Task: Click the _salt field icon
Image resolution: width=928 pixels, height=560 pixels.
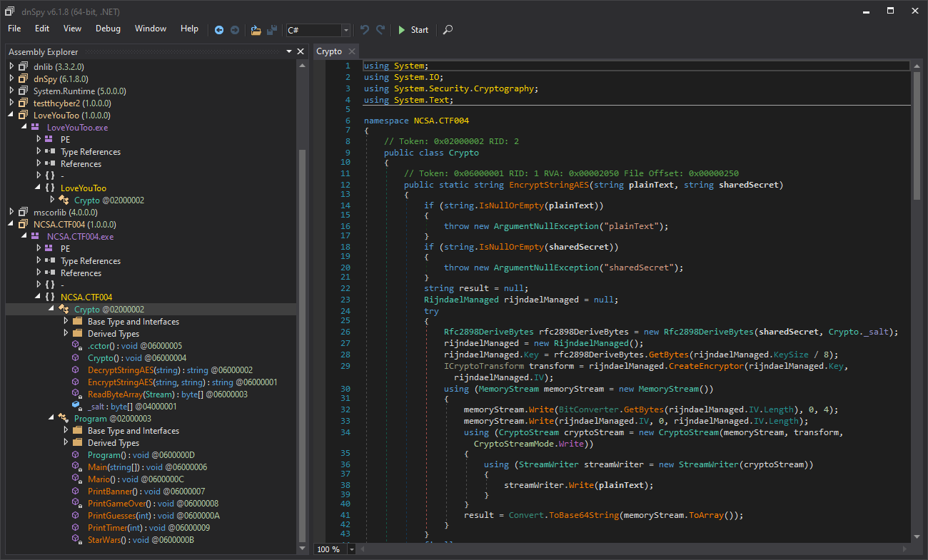Action: click(x=78, y=406)
